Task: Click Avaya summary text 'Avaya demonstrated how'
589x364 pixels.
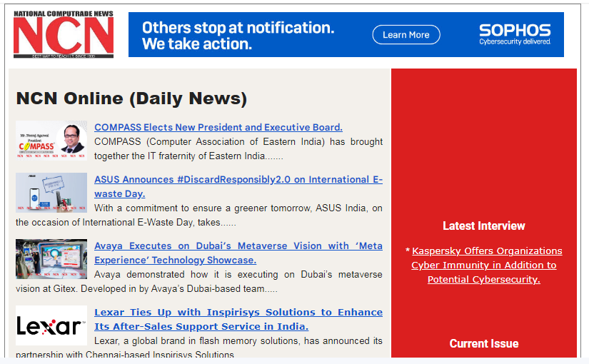Action: [199, 282]
